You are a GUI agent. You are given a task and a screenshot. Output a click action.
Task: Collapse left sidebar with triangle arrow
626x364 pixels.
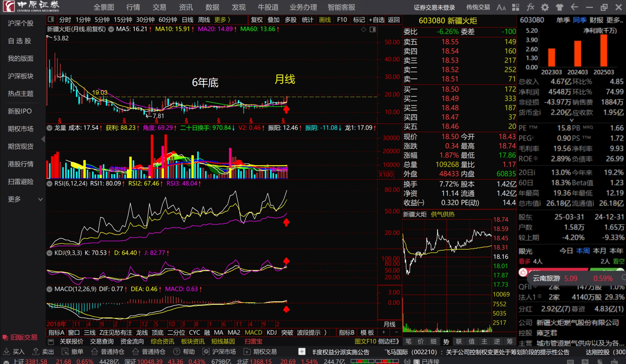[x=43, y=139]
